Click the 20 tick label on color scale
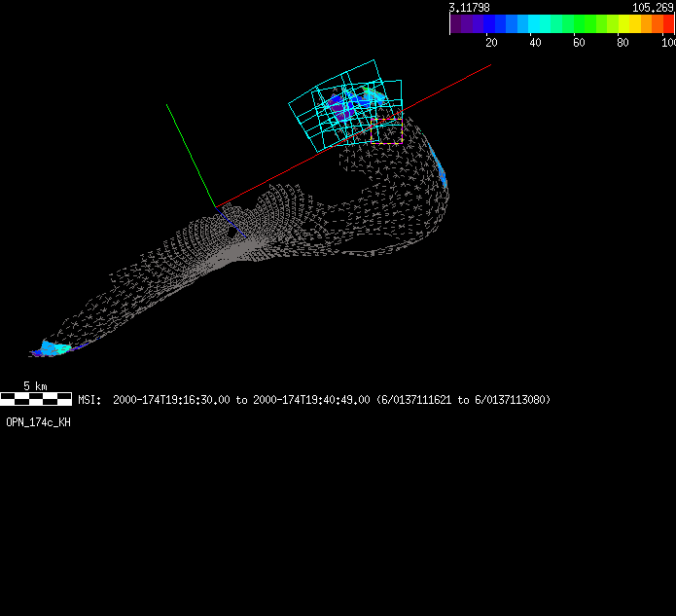 pos(491,43)
